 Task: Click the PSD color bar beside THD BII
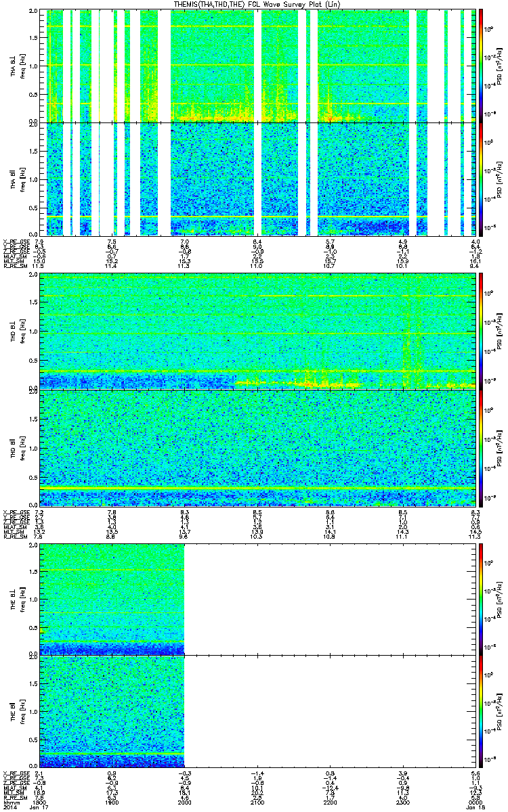(x=482, y=447)
